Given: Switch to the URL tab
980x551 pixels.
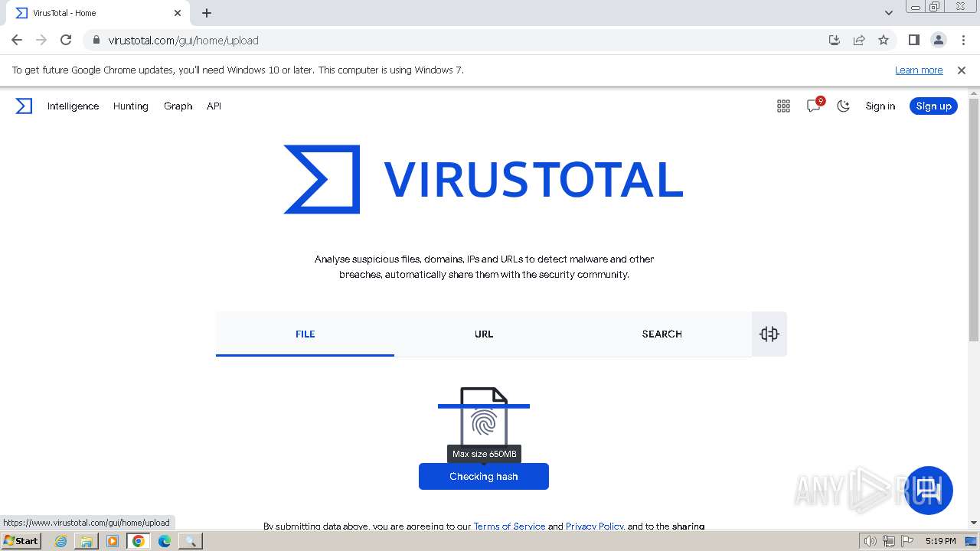Looking at the screenshot, I should coord(484,334).
